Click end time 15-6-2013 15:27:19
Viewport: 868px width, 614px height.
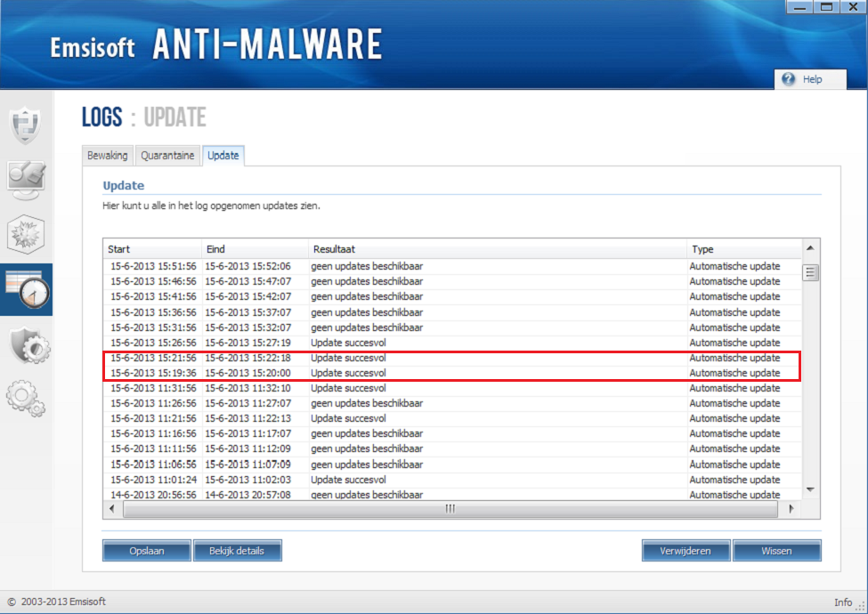(x=248, y=343)
